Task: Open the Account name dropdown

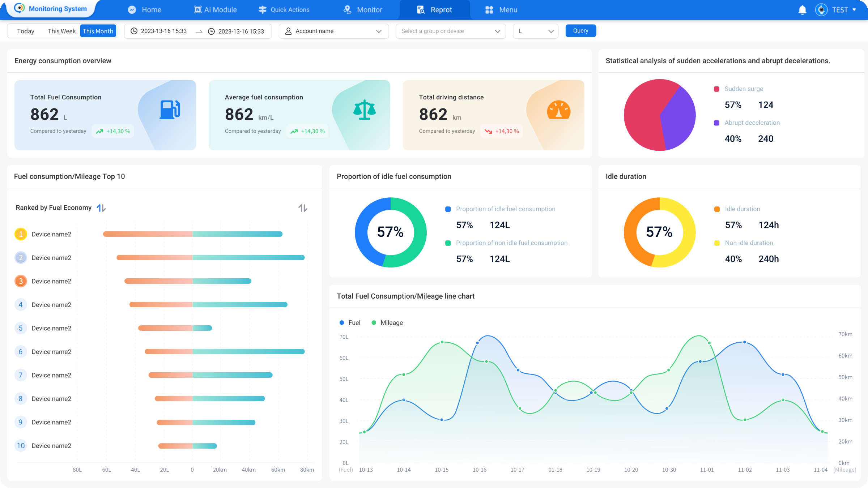Action: 333,31
